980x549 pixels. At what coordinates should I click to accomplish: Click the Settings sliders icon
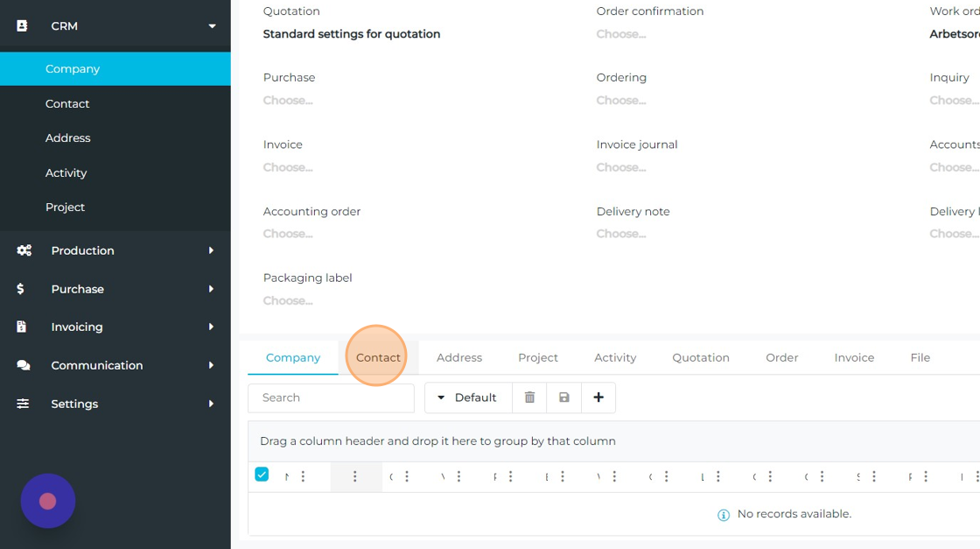(24, 404)
